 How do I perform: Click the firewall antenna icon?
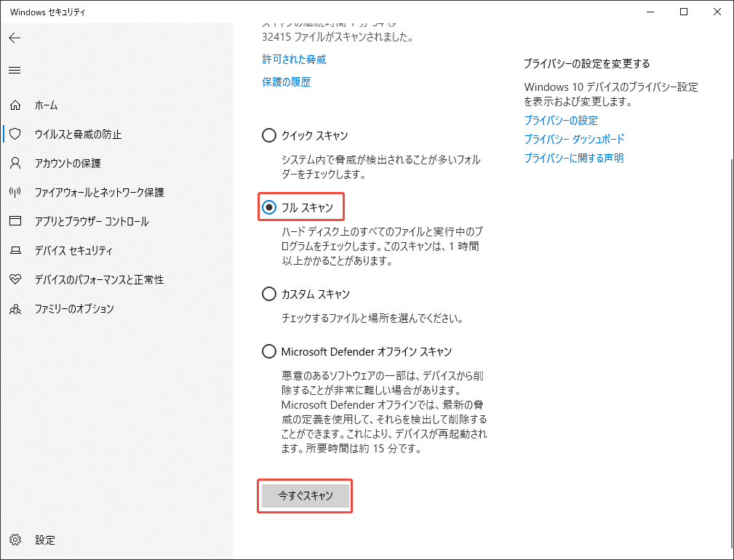[15, 192]
